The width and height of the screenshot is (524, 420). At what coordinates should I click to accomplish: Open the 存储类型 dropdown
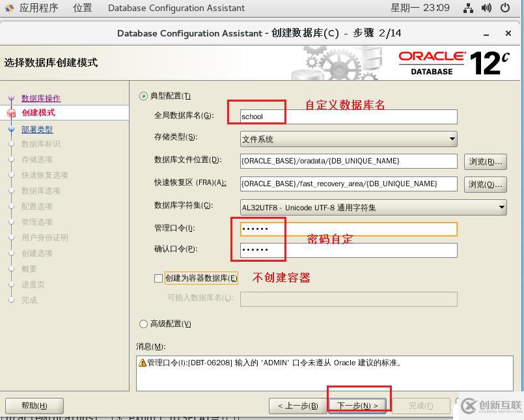tap(348, 139)
